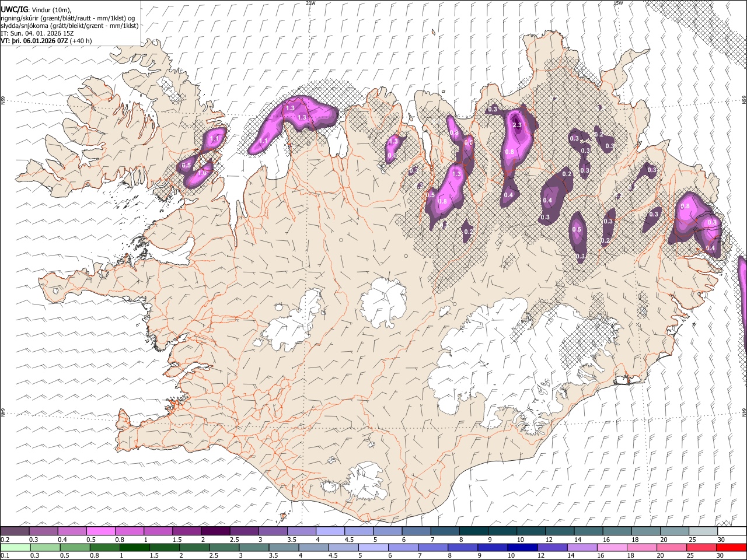Screen dimensions: 747x560
Task: Pick bottom-row green swatch between 0.3 and 0.5
Action: click(44, 547)
